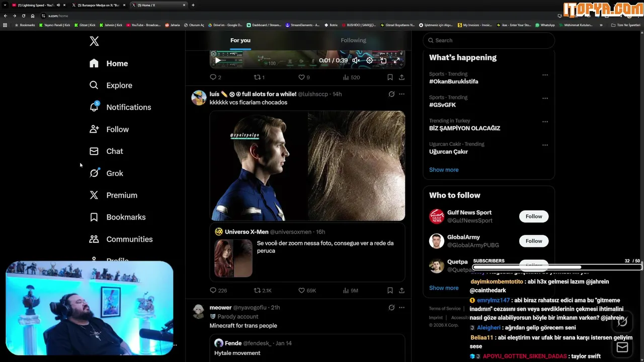Open the quoted post red-hair thumbnail

pyautogui.click(x=233, y=258)
